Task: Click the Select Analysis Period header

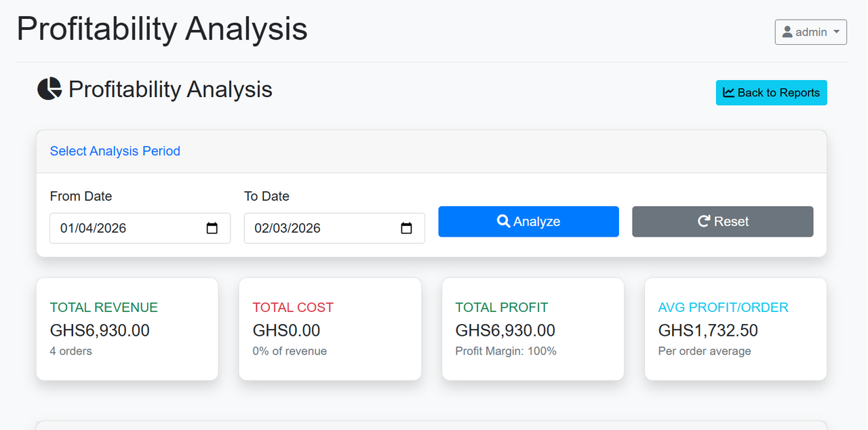Action: 115,151
